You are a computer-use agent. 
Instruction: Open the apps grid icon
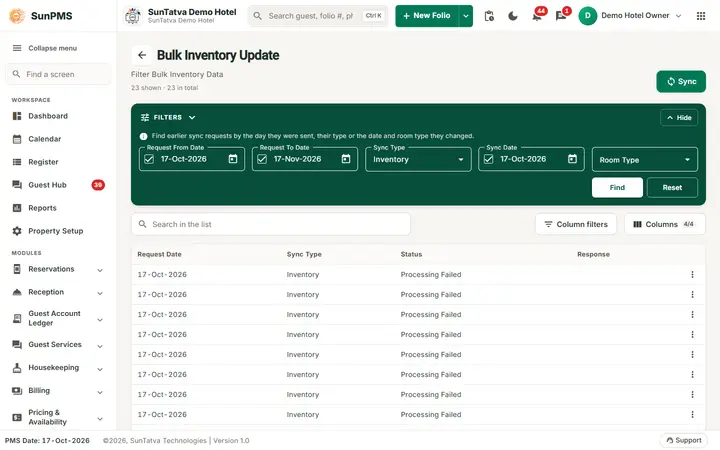pos(701,16)
